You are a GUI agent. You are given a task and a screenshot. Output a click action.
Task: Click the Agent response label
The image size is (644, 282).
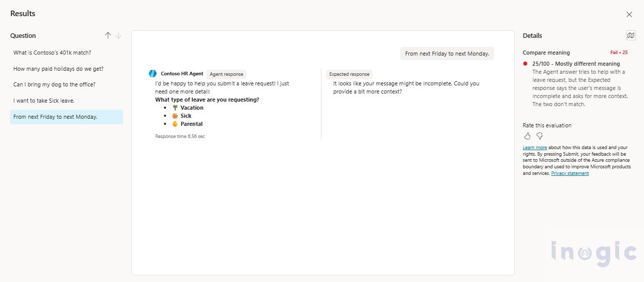(x=226, y=74)
